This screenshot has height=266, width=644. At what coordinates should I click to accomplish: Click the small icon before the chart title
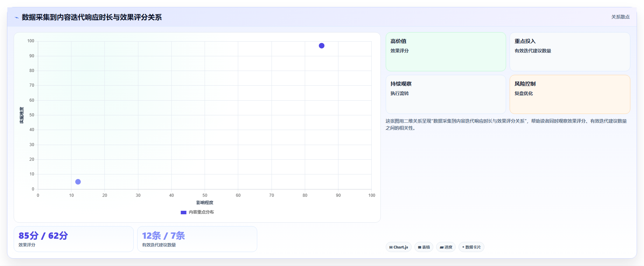pyautogui.click(x=16, y=17)
